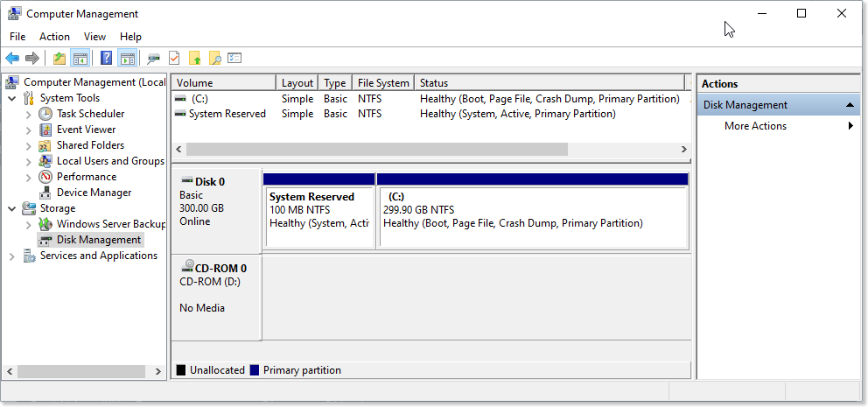The height and width of the screenshot is (407, 868).
Task: Sort by the Layout column header
Action: coord(297,83)
